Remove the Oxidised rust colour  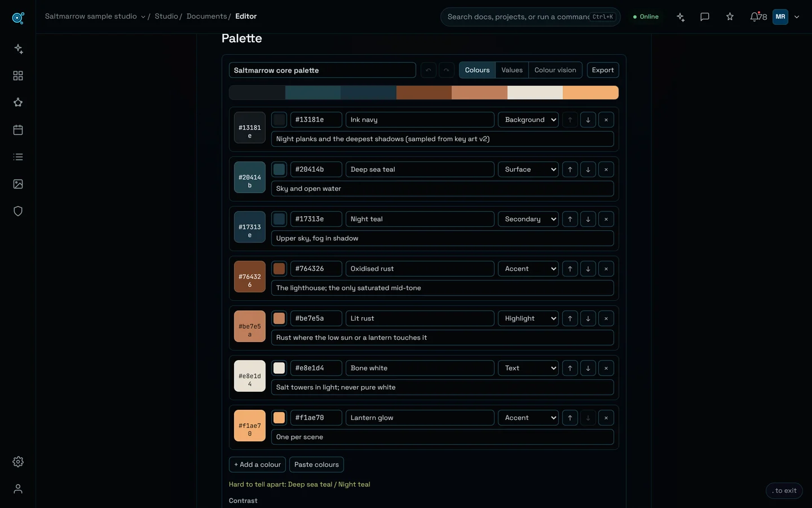coord(606,269)
